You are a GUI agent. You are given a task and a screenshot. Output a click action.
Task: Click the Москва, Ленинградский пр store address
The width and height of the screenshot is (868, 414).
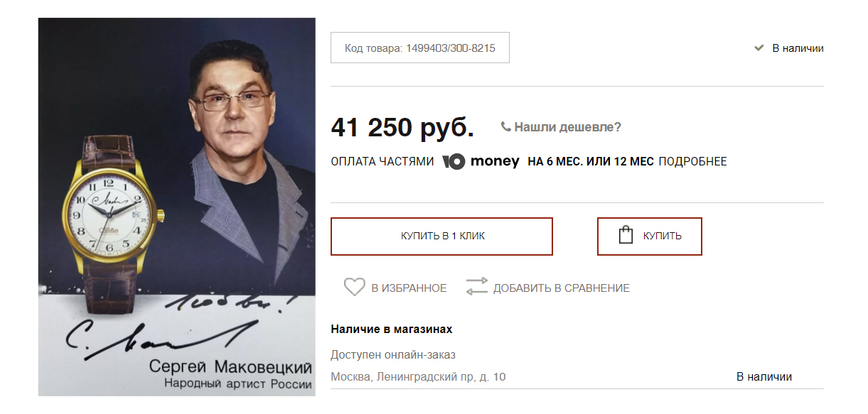[x=418, y=377]
